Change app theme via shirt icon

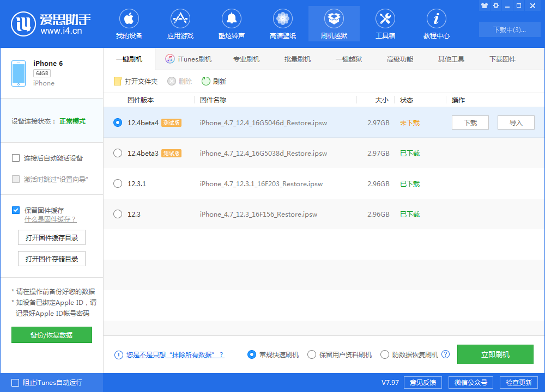click(x=484, y=5)
